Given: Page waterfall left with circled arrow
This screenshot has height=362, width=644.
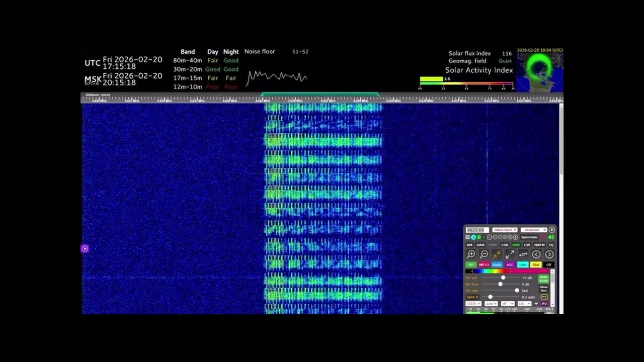Looking at the screenshot, I should [536, 254].
